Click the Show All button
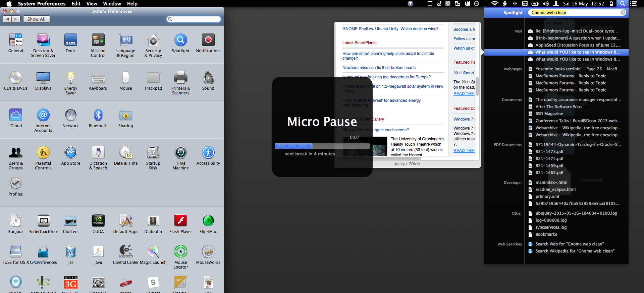Screen dimensions: 644x293 (37, 19)
